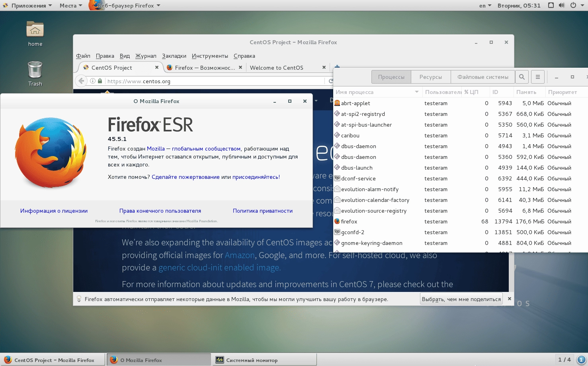Viewport: 588px width, 366px height.
Task: Open the Инструменты menu
Action: (210, 56)
